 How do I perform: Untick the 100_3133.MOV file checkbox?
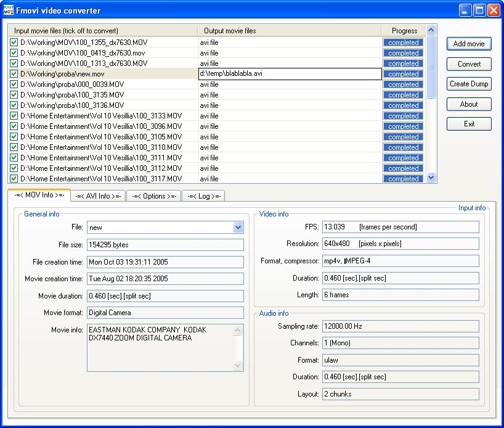(x=14, y=116)
